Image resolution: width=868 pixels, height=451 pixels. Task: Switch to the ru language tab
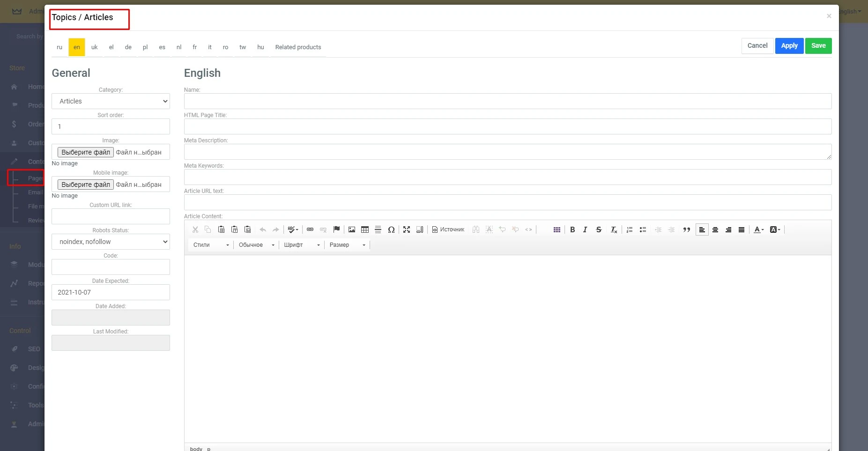(59, 47)
